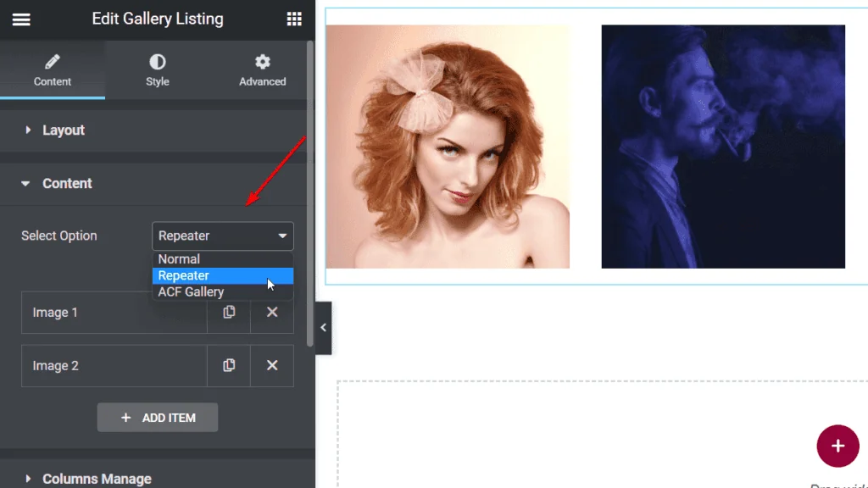
Task: Delete Image 1 with the X icon
Action: 271,312
